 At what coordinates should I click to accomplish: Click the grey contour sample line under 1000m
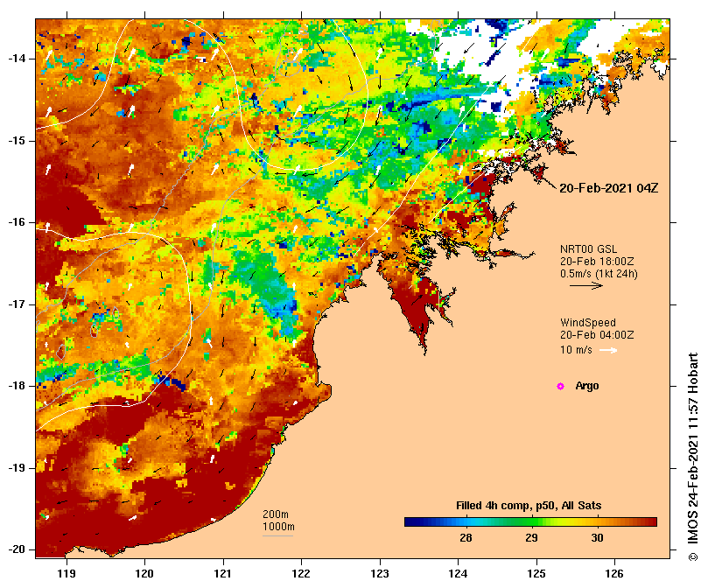[277, 536]
